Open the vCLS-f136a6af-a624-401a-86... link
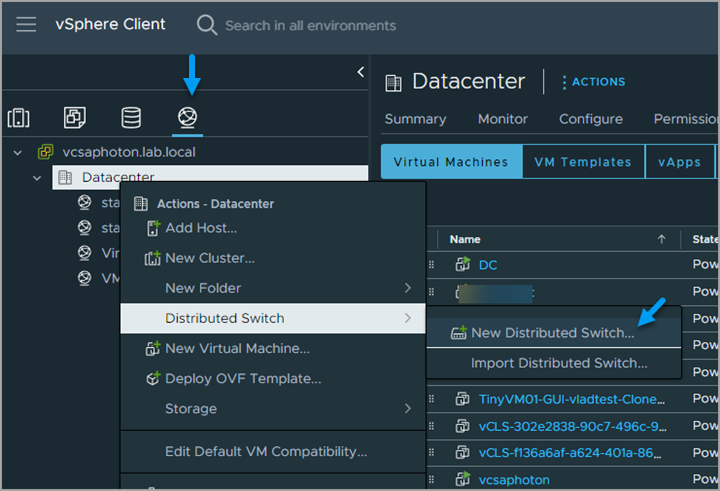The width and height of the screenshot is (720, 491). coord(570,453)
